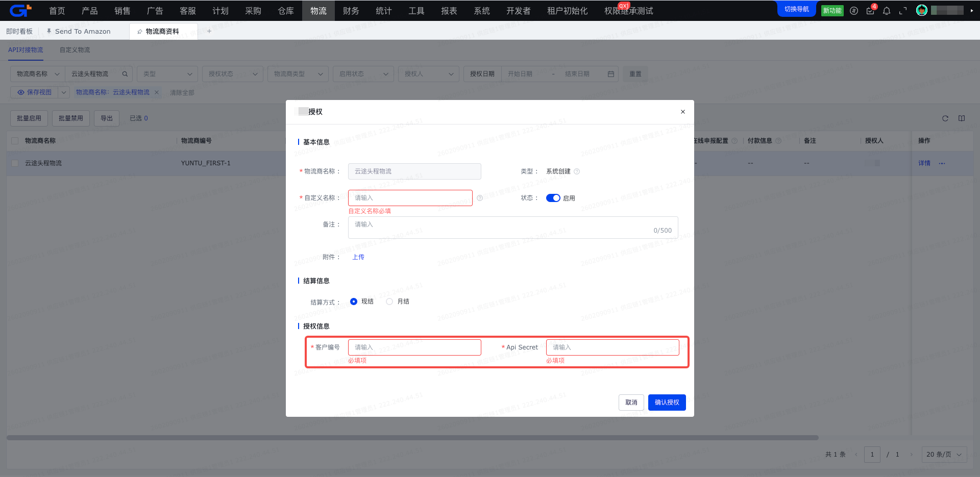Open the data-sync arrows icon in the top bar
Screen dimensions: 980x477
[854, 11]
